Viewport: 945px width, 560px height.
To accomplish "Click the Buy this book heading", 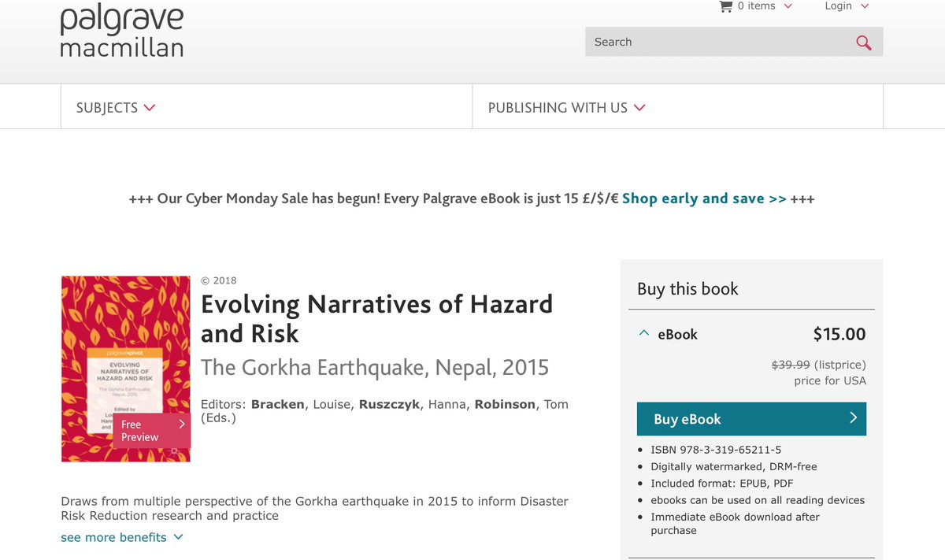I will coord(687,289).
